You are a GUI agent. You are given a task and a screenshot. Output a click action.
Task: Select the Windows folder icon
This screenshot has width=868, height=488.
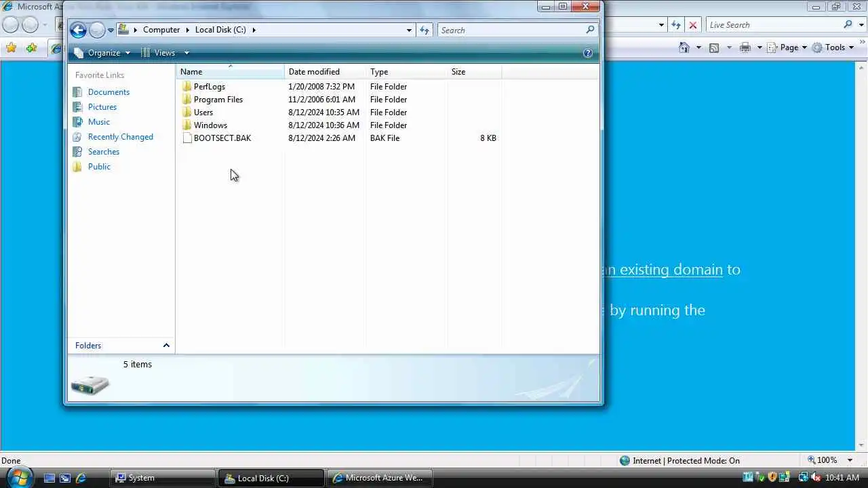coord(187,125)
